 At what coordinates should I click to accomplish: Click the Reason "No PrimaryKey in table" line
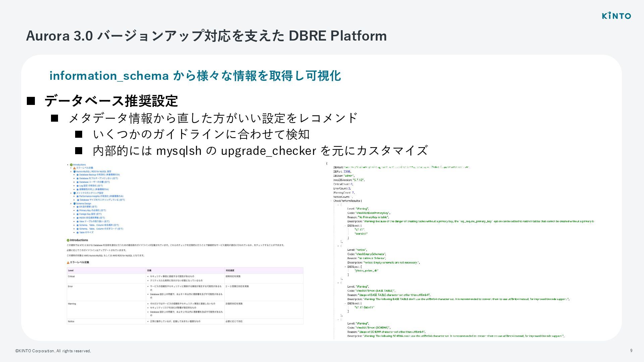[368, 217]
